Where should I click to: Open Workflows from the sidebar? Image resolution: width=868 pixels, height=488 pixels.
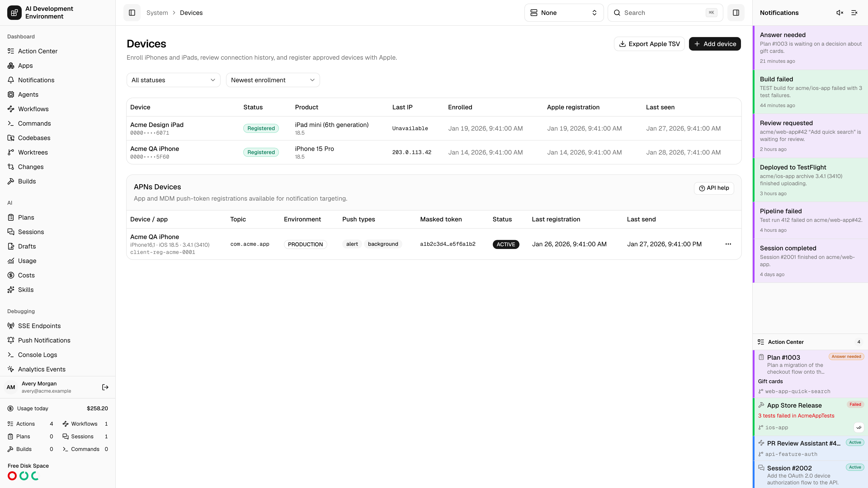pos(58,109)
